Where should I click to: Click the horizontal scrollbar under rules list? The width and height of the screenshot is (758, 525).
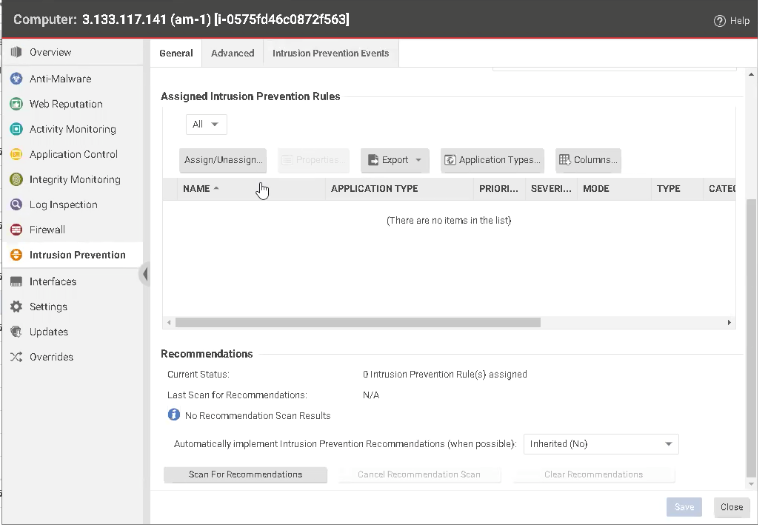(x=357, y=323)
